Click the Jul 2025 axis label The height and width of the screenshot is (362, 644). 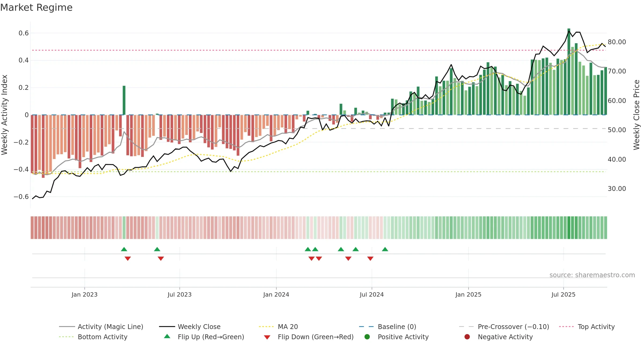point(563,294)
